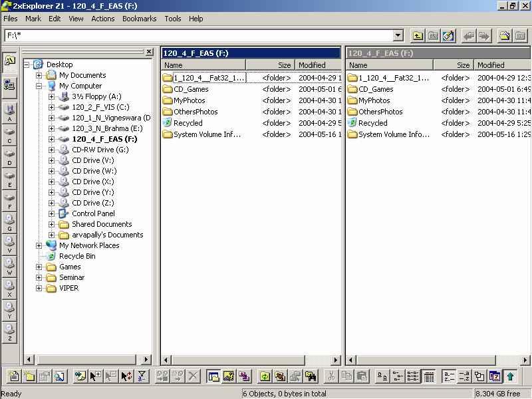Toggle the details view button
This screenshot has height=399, width=532.
429,376
